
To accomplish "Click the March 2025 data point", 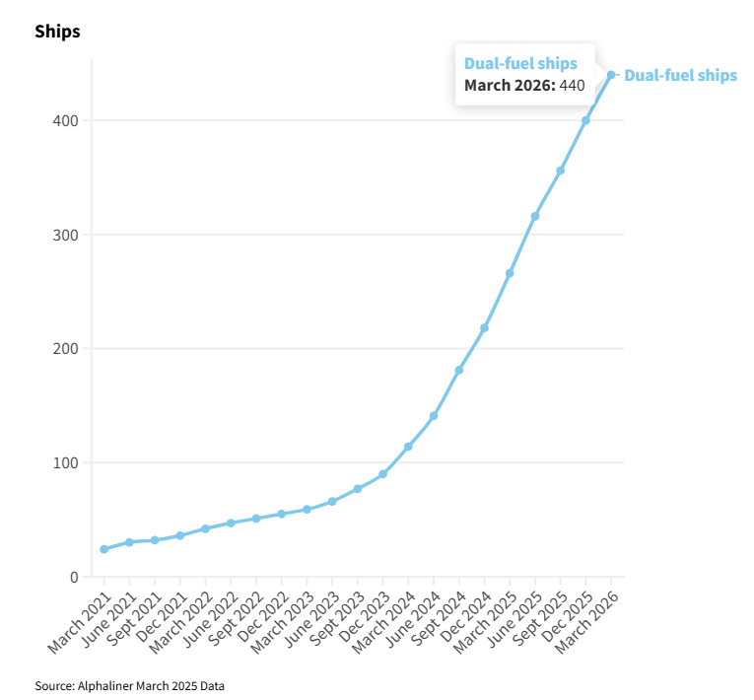I will point(510,273).
